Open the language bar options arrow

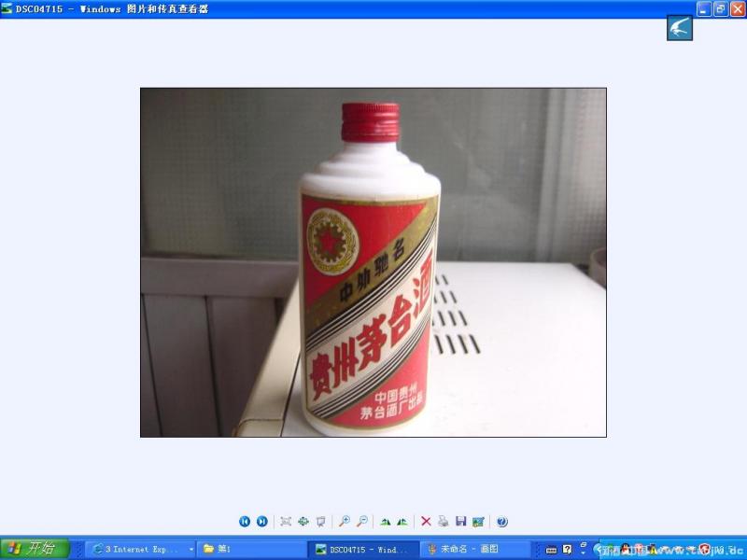point(584,553)
